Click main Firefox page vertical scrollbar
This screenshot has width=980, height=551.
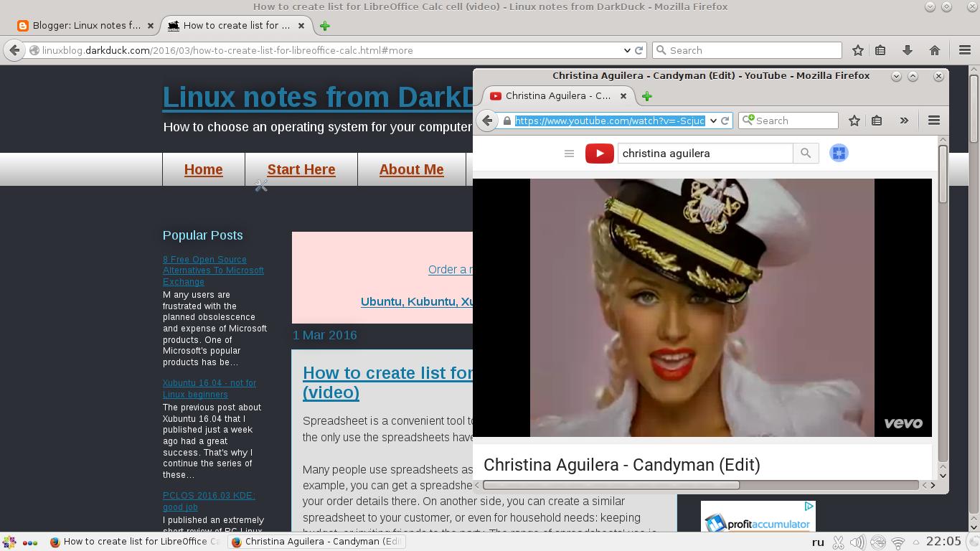coord(974,108)
